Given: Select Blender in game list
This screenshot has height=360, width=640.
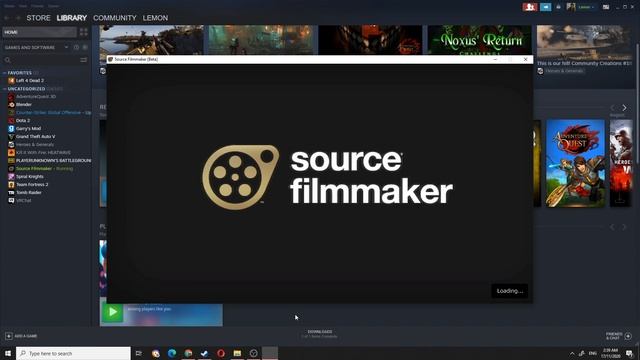Looking at the screenshot, I should pyautogui.click(x=24, y=104).
